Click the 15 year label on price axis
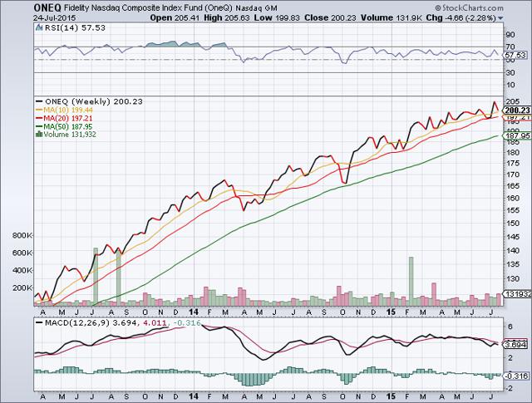This screenshot has width=532, height=403. click(x=392, y=312)
